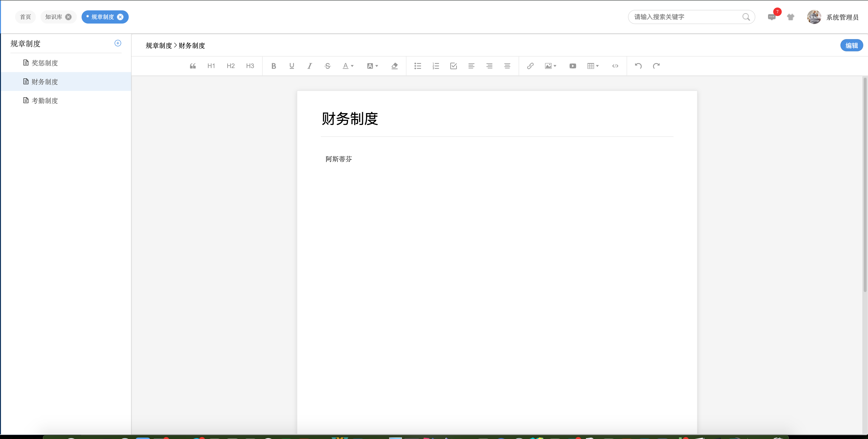Image resolution: width=868 pixels, height=439 pixels.
Task: Insert a checkbox to-do list
Action: tap(454, 66)
